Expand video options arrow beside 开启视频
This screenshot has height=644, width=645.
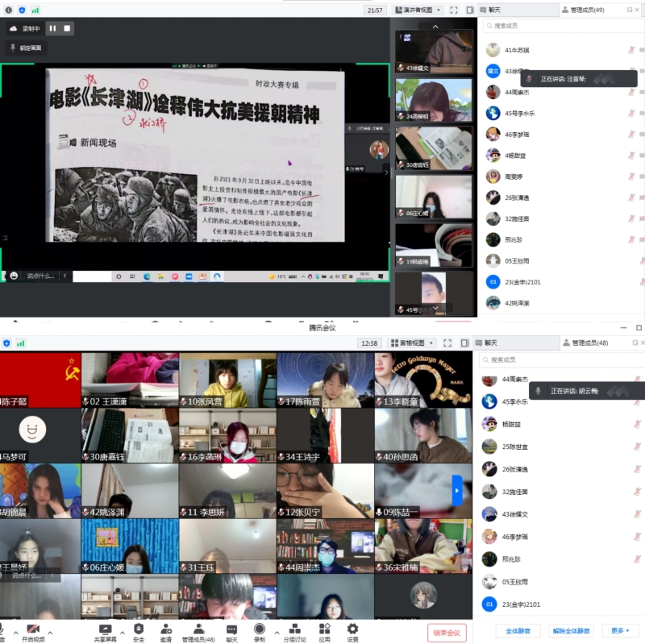click(x=50, y=633)
